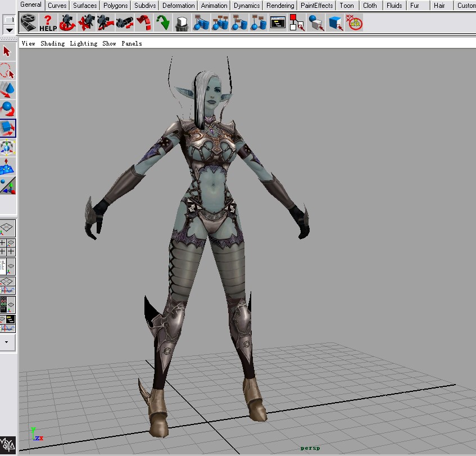Click the camera tumble shelf icon
476x456 pixels.
click(67, 23)
